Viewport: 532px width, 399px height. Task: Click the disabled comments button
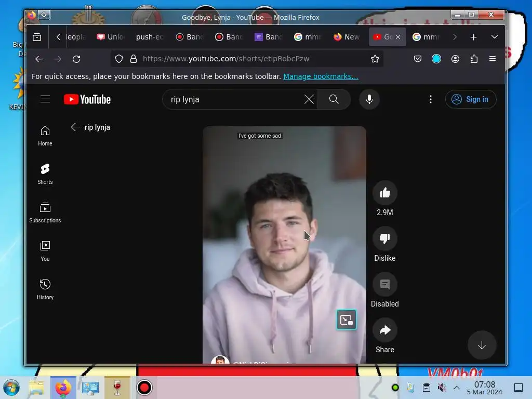coord(385,284)
